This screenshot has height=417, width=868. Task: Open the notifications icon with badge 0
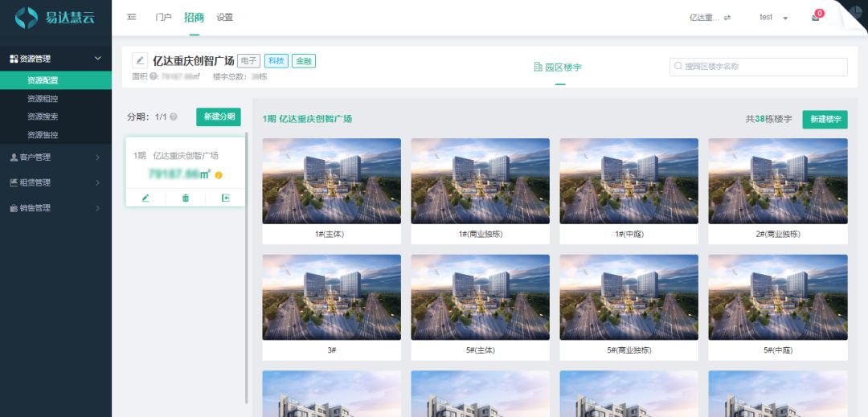(x=816, y=17)
